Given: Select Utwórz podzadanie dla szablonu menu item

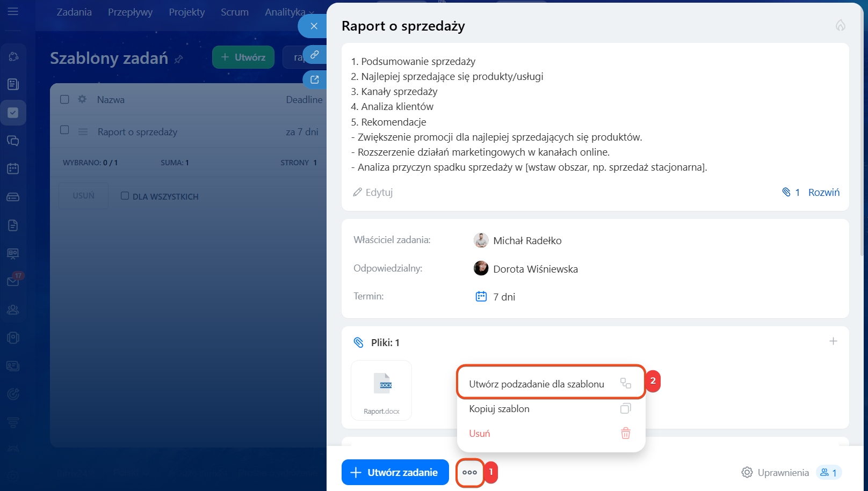Looking at the screenshot, I should click(551, 383).
